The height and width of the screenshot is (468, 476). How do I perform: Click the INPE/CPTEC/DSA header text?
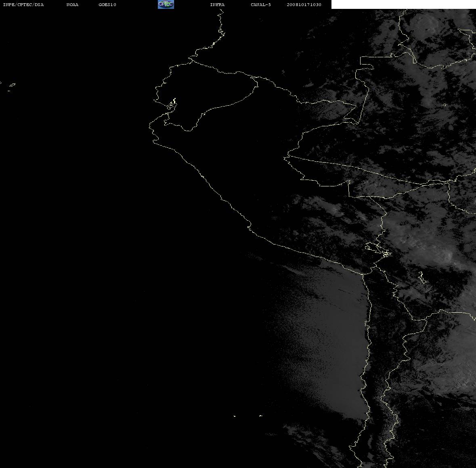coord(23,4)
